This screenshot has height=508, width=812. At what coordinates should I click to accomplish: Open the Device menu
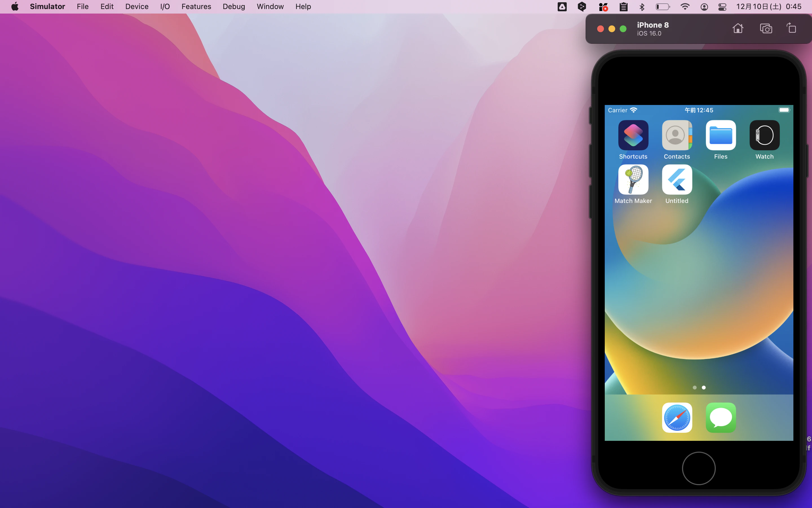(x=137, y=7)
